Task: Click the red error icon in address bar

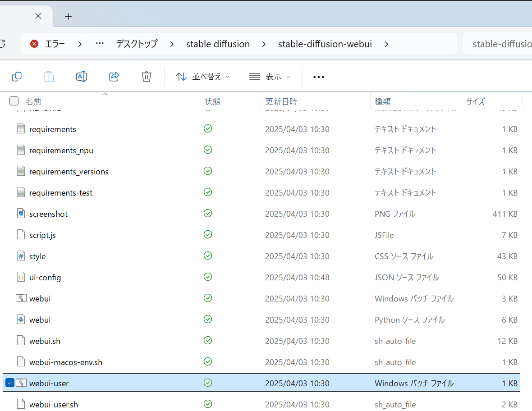Action: click(x=34, y=44)
